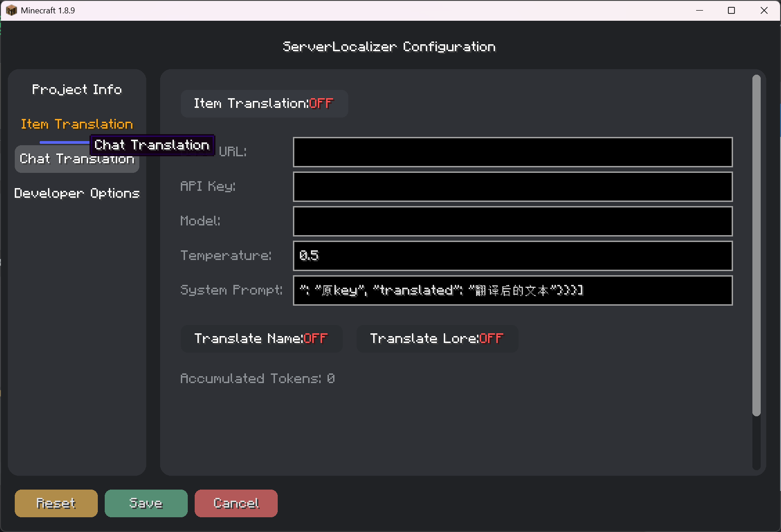781x532 pixels.
Task: Cancel changes with the red Cancel button
Action: coord(236,503)
